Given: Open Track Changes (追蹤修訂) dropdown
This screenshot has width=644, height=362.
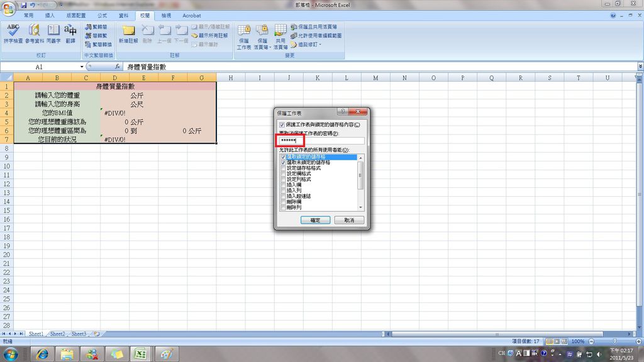Looking at the screenshot, I should [x=306, y=45].
